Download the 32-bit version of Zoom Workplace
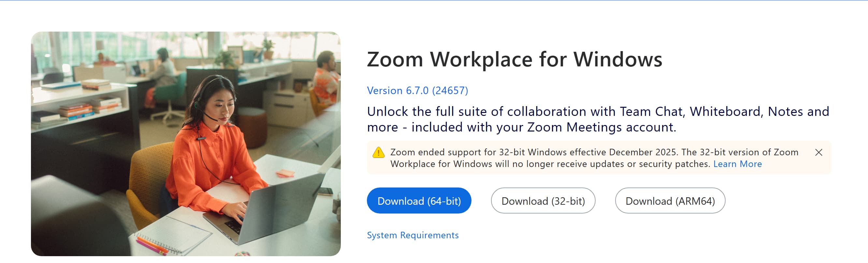868x263 pixels. coord(543,201)
